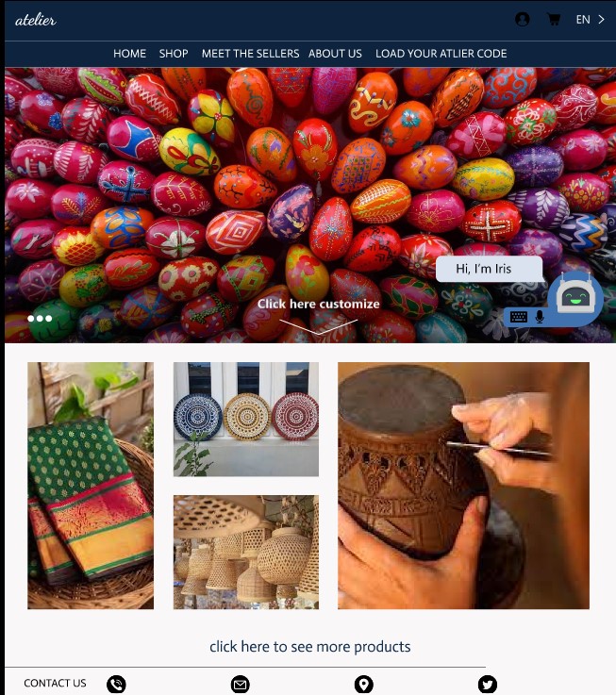Open the green silk saree product image

click(91, 486)
